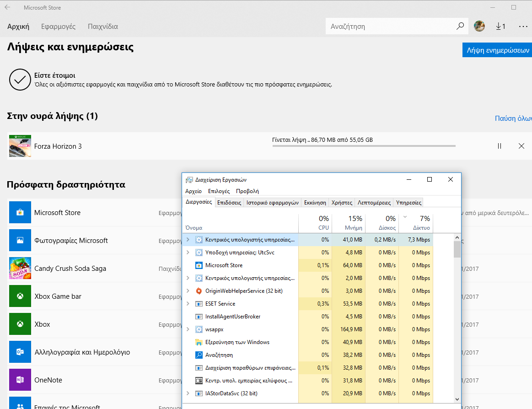Open the Forza Horizon 3 game thumbnail

(20, 146)
